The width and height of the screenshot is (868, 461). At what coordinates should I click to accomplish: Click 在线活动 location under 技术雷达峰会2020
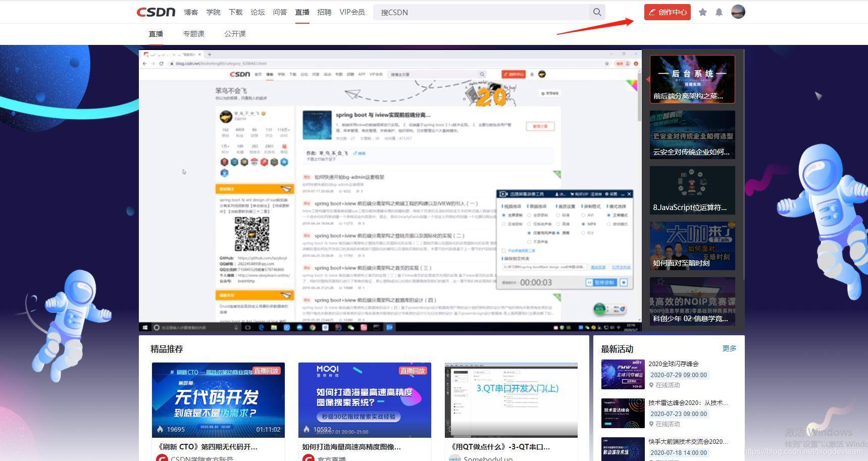click(x=665, y=424)
